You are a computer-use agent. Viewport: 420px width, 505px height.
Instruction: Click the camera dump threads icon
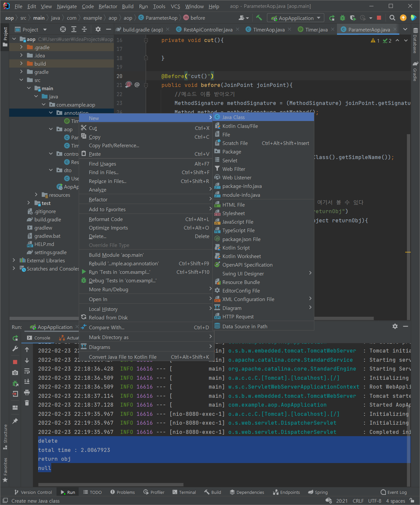[x=15, y=373]
